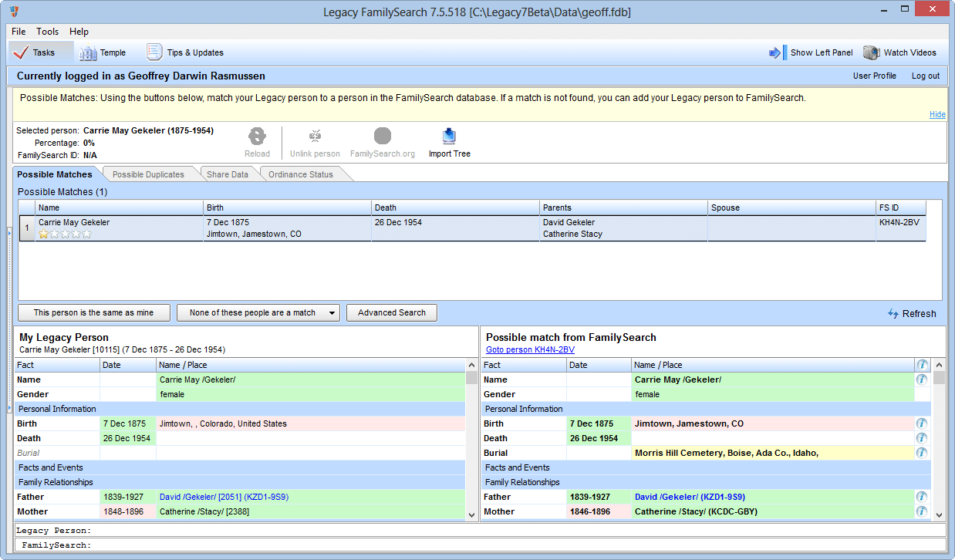Click the Import Tree icon
This screenshot has height=560, width=955.
click(x=450, y=137)
